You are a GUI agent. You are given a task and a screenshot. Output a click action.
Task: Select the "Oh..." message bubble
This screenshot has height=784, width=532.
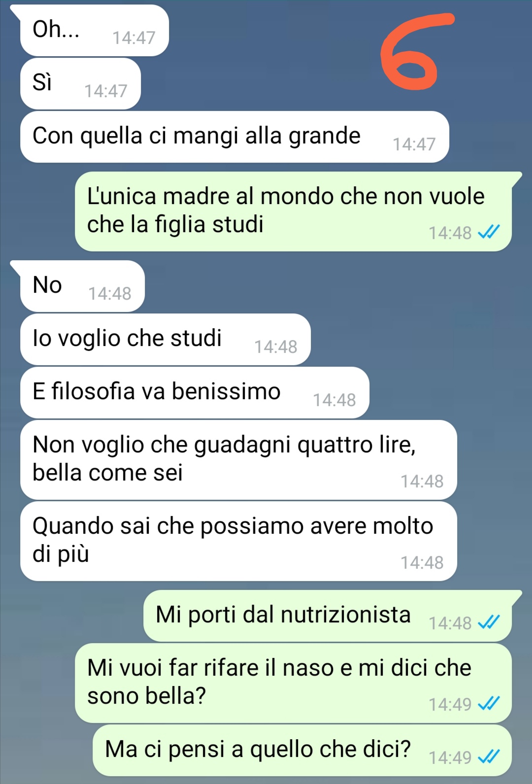[x=94, y=31]
